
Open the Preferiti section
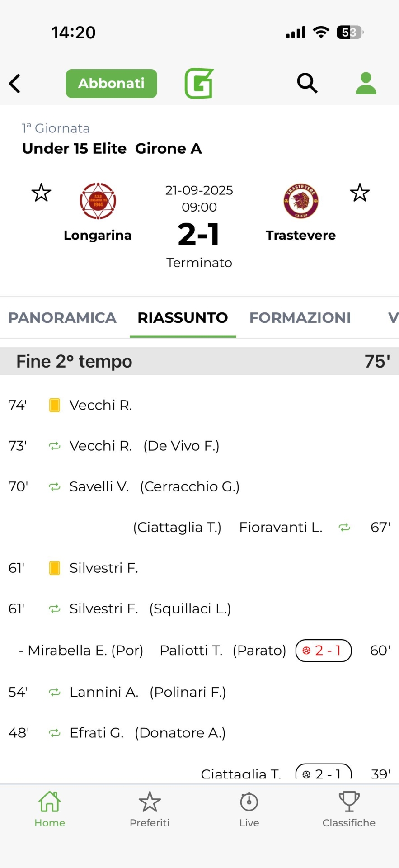pyautogui.click(x=150, y=809)
